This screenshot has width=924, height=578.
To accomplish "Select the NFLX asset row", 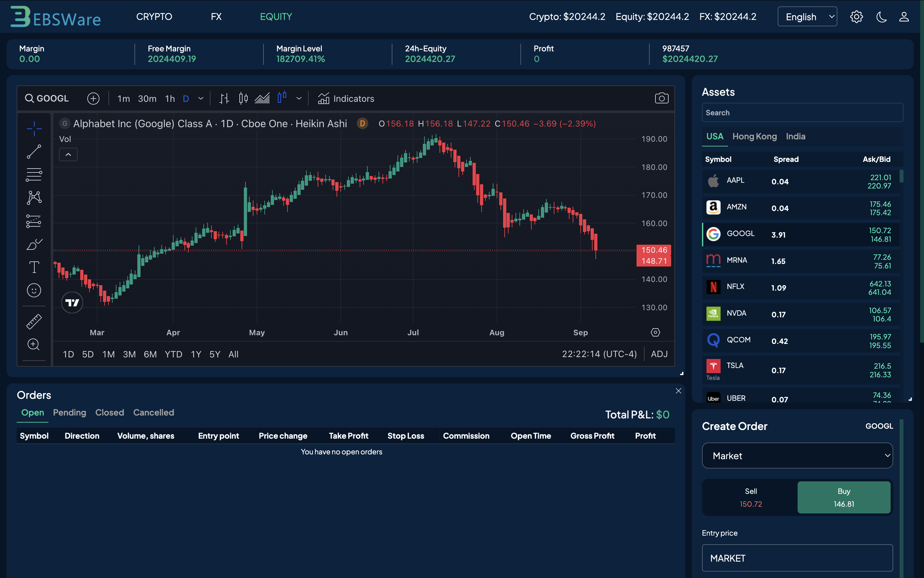I will [801, 288].
